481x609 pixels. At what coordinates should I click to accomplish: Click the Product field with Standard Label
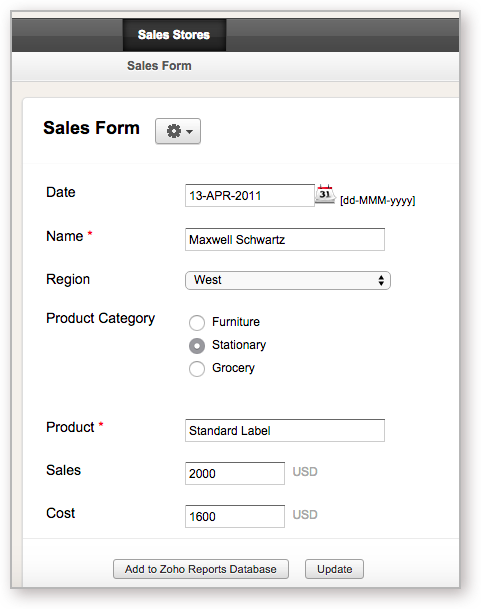tap(285, 430)
